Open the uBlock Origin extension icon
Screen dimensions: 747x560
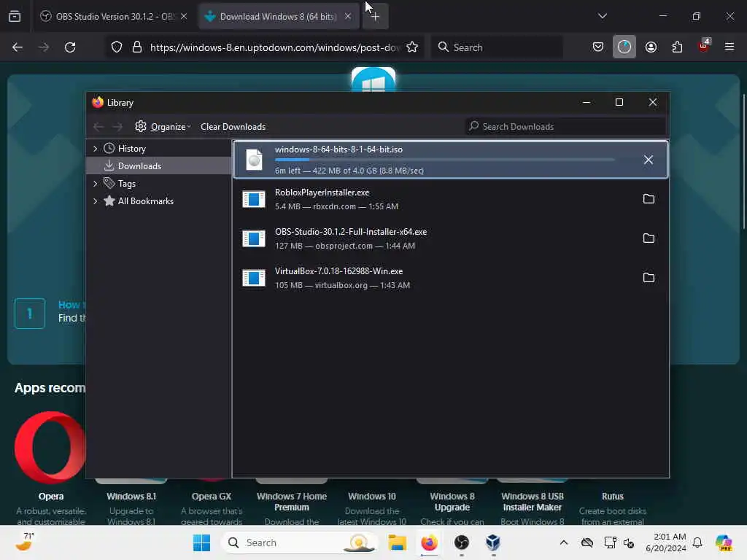704,46
